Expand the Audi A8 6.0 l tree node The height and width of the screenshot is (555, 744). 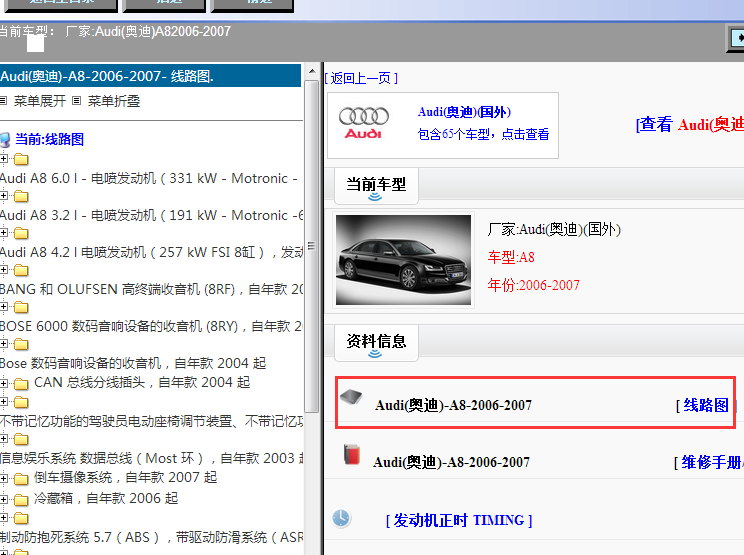(4, 159)
